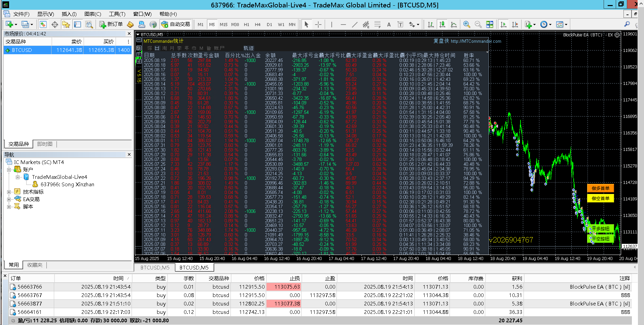This screenshot has width=644, height=325.
Task: Pick the trendline drawing tool
Action: [x=355, y=24]
